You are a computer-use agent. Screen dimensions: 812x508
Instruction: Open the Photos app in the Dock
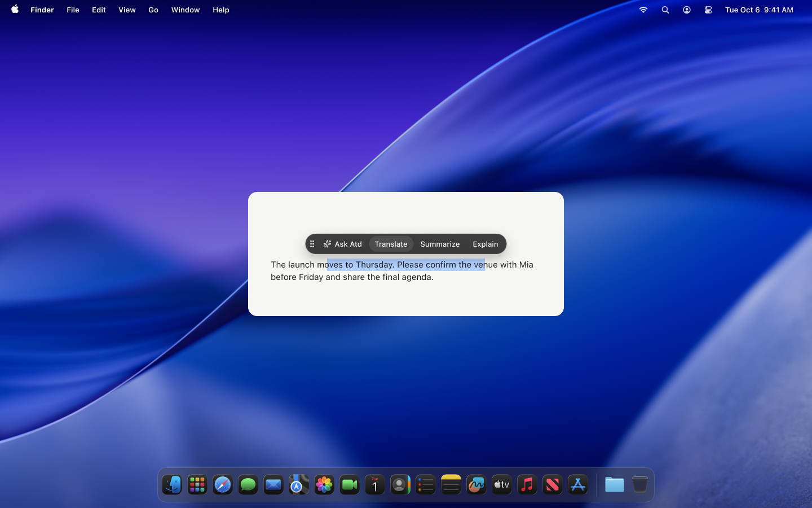click(x=324, y=485)
